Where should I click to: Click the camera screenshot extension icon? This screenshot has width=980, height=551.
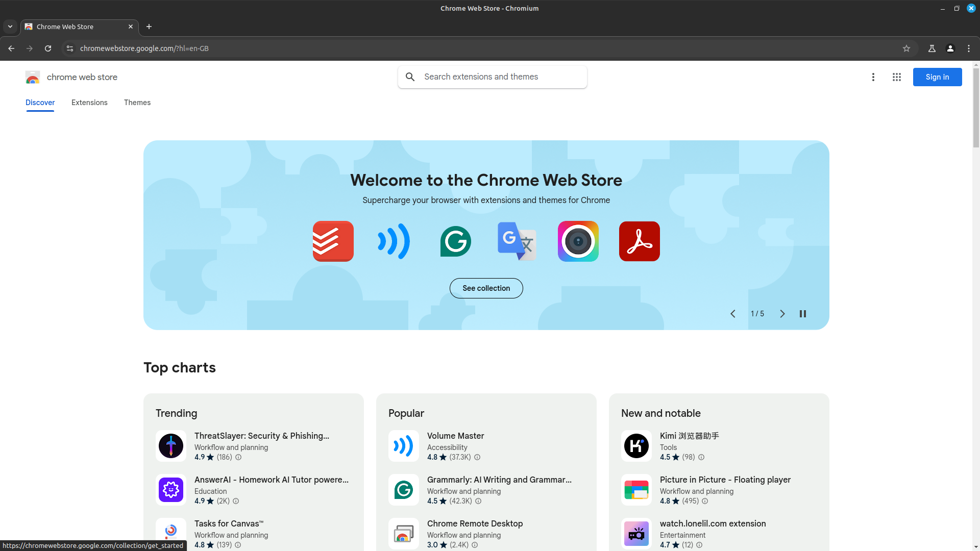578,241
